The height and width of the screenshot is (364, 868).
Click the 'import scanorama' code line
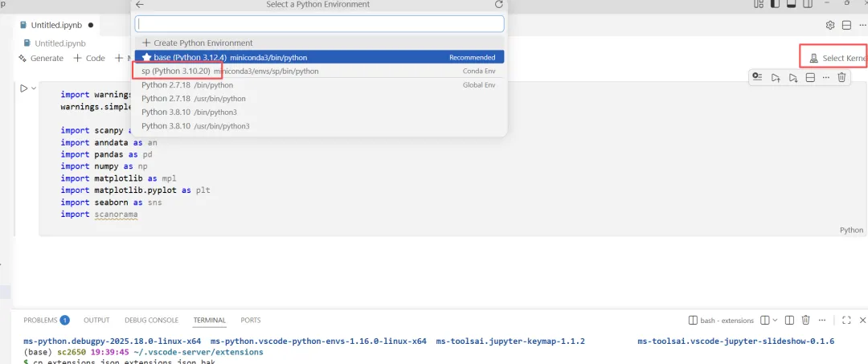tap(99, 214)
